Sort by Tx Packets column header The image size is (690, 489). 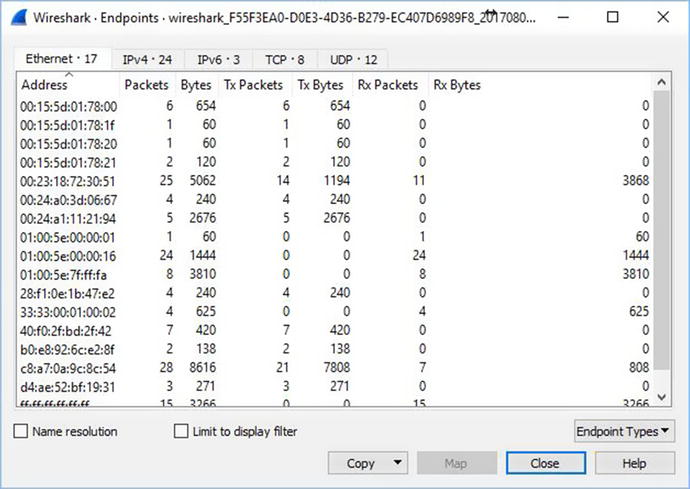(x=254, y=85)
